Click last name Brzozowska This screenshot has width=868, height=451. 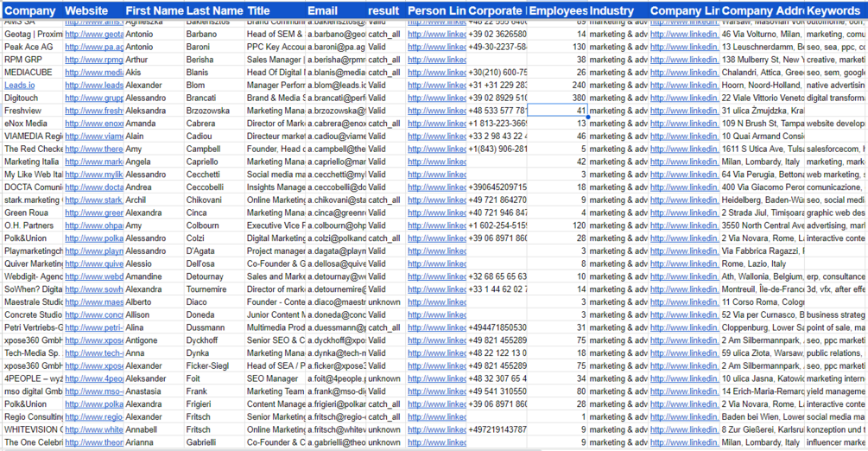coord(207,111)
